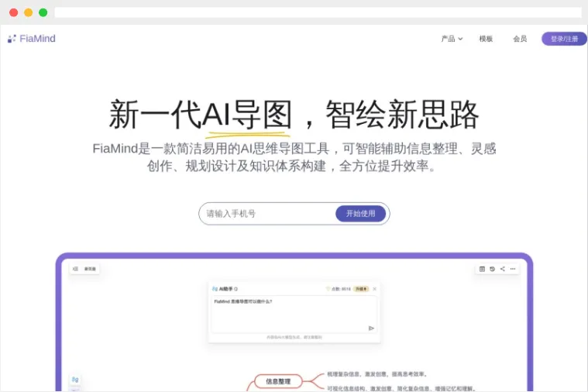Open the three-dot more options icon
The image size is (588, 392).
pos(513,269)
